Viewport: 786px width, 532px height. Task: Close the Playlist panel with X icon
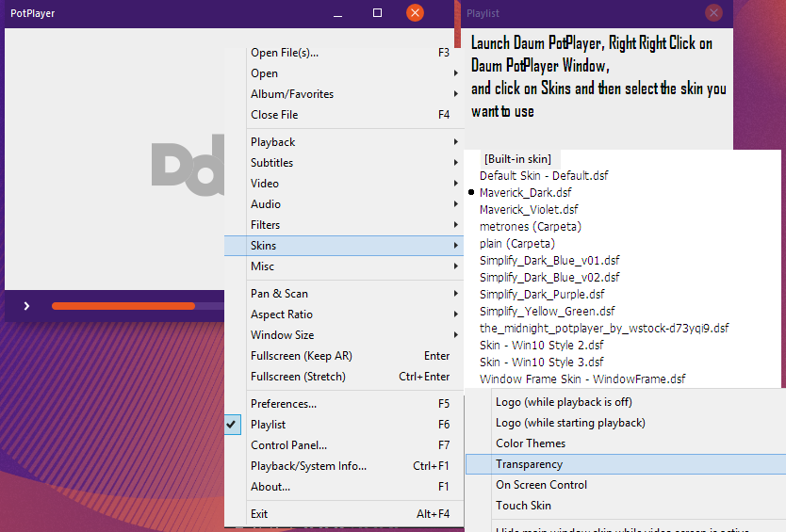pyautogui.click(x=713, y=13)
